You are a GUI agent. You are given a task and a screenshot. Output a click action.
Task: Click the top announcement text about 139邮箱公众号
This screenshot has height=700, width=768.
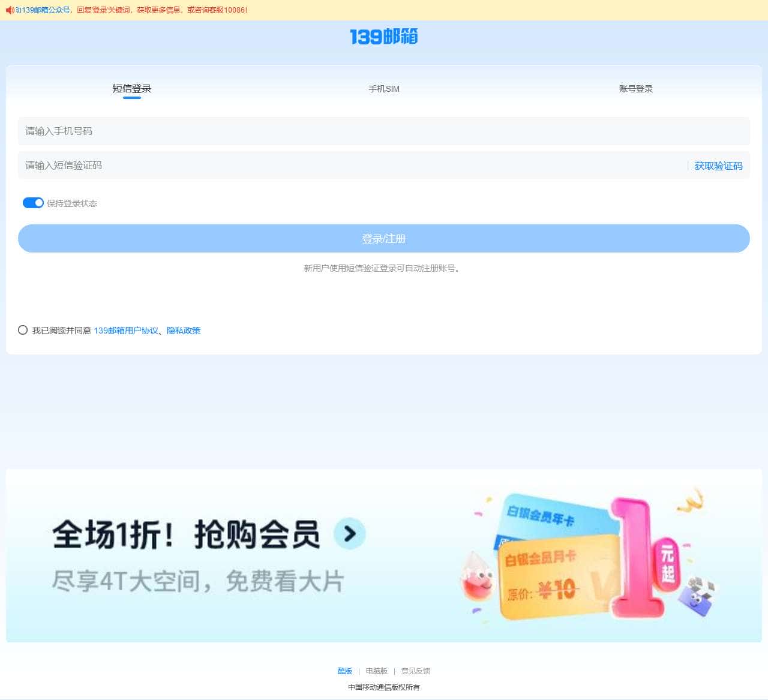pyautogui.click(x=131, y=10)
